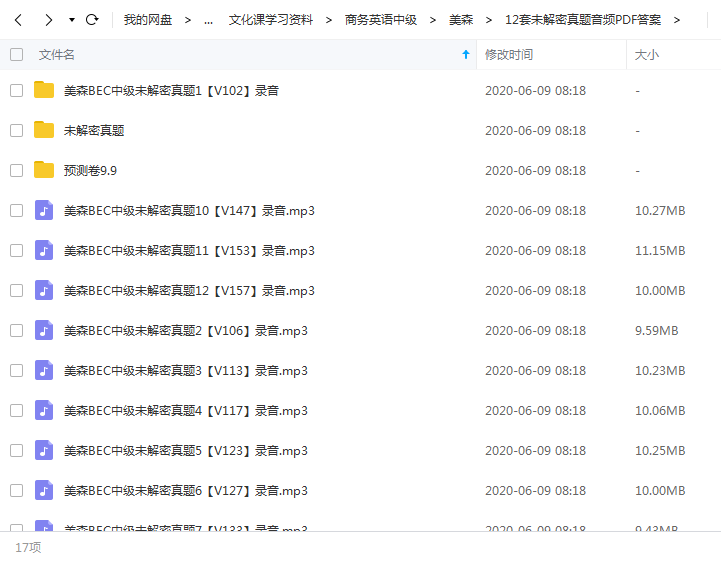Expand chevron after 商务英语中级 breadcrumb
721x563 pixels.
pyautogui.click(x=433, y=20)
